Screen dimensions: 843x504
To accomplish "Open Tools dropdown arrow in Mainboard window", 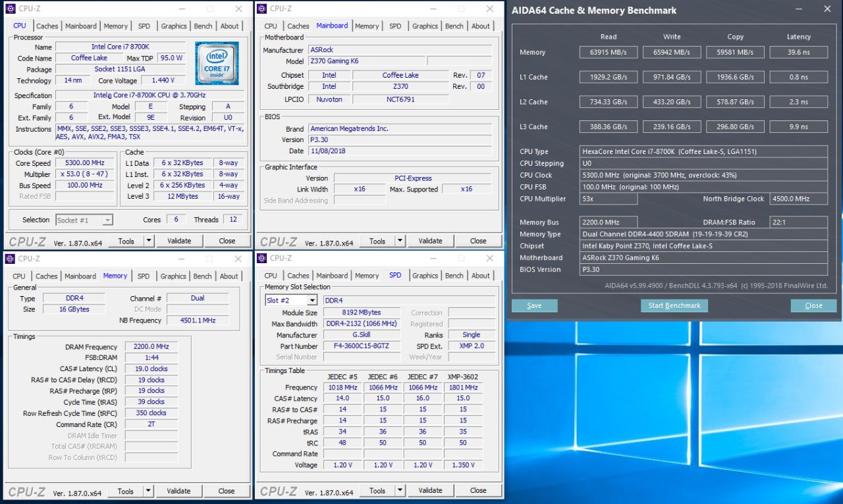I will point(400,241).
